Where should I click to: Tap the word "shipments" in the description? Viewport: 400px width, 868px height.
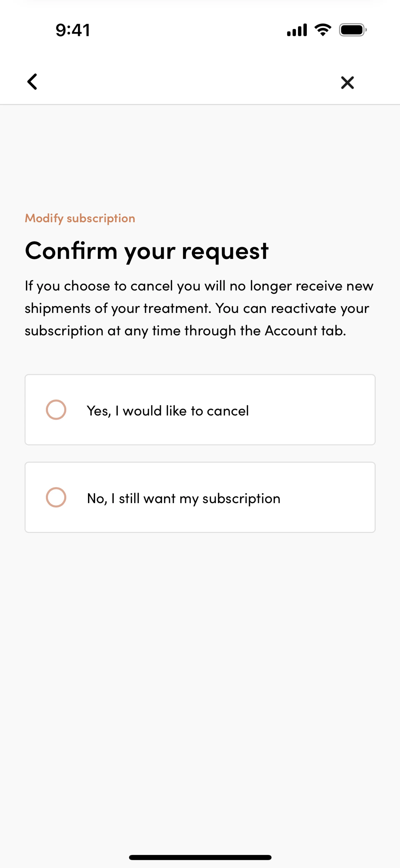pos(57,308)
